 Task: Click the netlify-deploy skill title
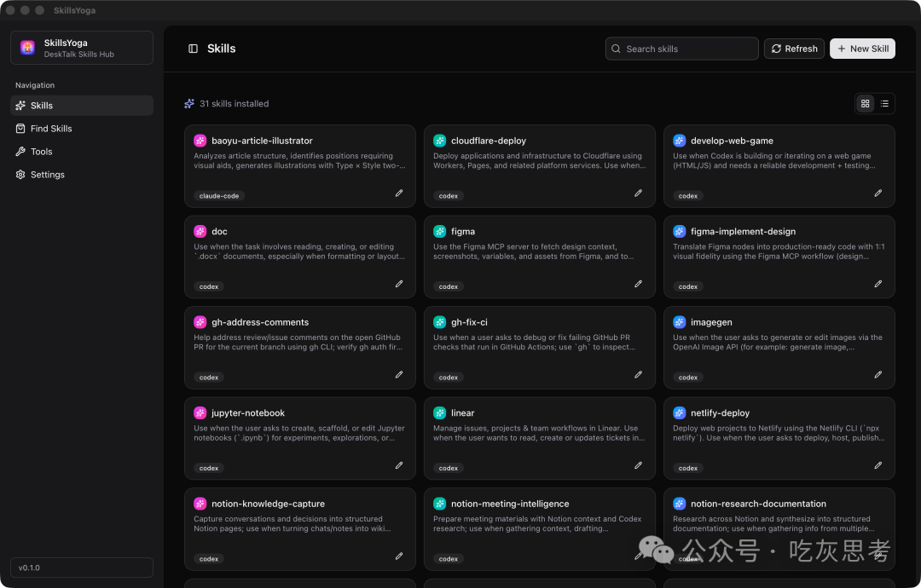[720, 413]
